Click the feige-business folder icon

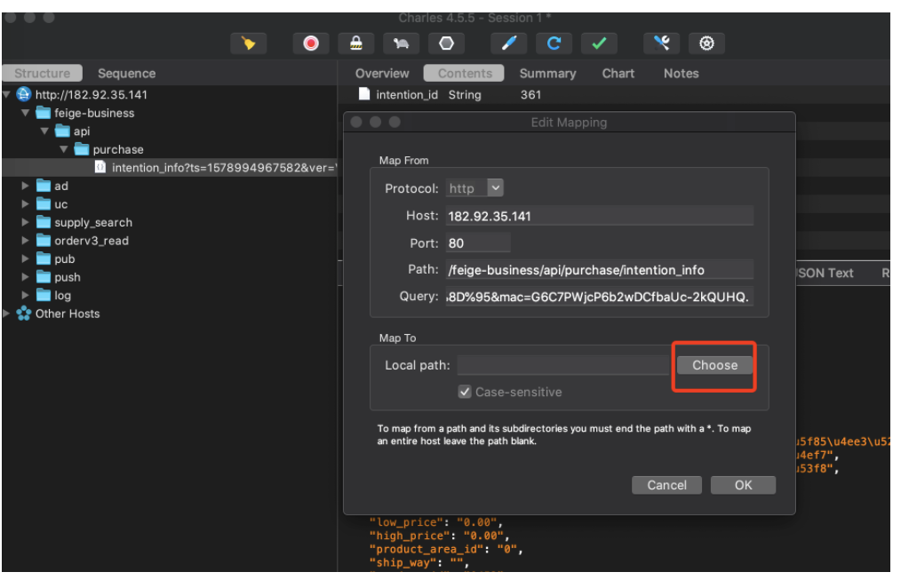pos(44,113)
